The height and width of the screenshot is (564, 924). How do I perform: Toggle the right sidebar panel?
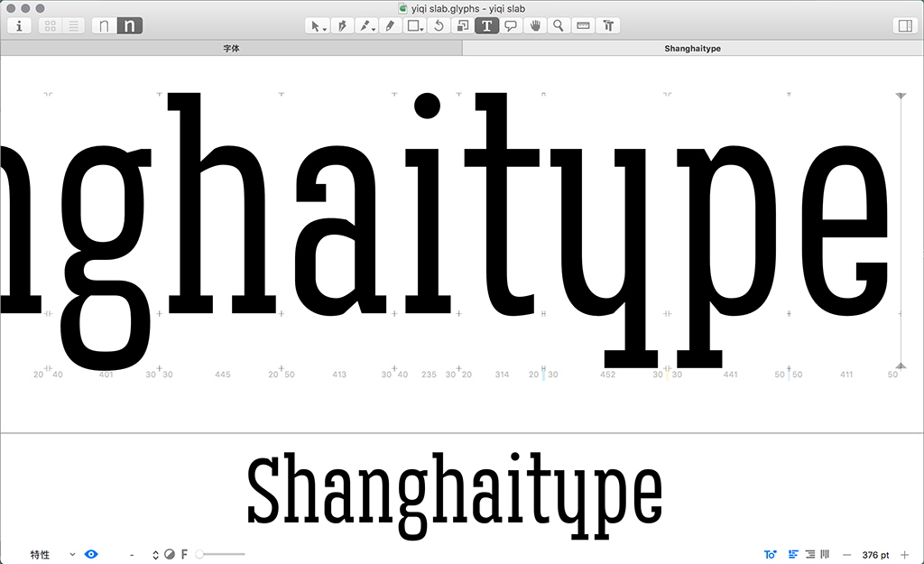(905, 26)
